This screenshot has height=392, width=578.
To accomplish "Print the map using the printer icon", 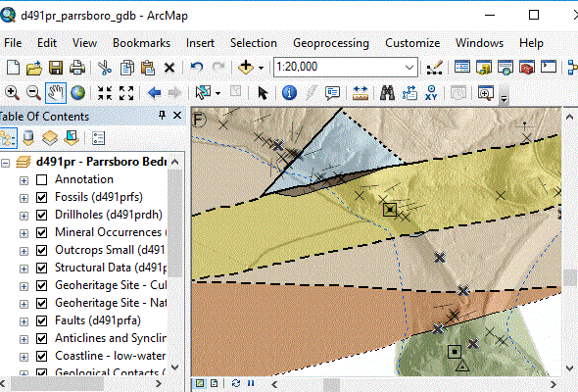I will pos(77,68).
